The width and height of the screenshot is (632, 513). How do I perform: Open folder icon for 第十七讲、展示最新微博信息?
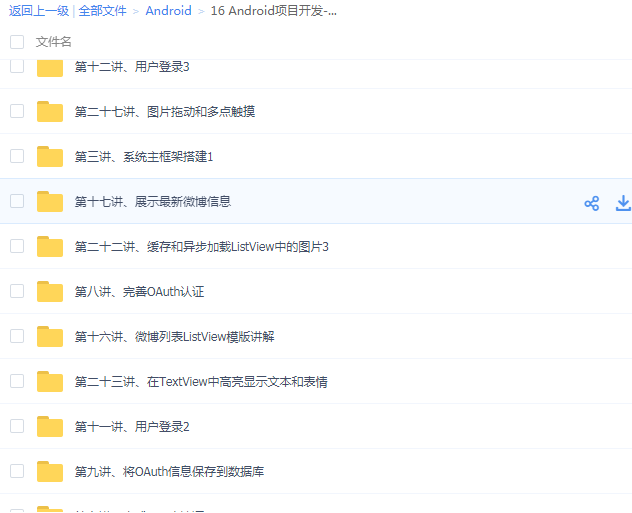50,201
